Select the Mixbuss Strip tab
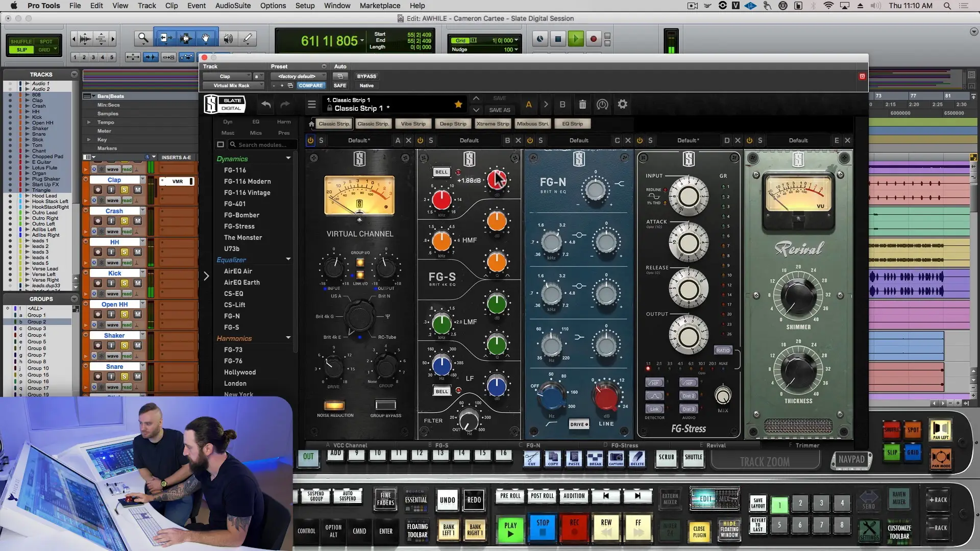Image resolution: width=980 pixels, height=551 pixels. point(532,124)
